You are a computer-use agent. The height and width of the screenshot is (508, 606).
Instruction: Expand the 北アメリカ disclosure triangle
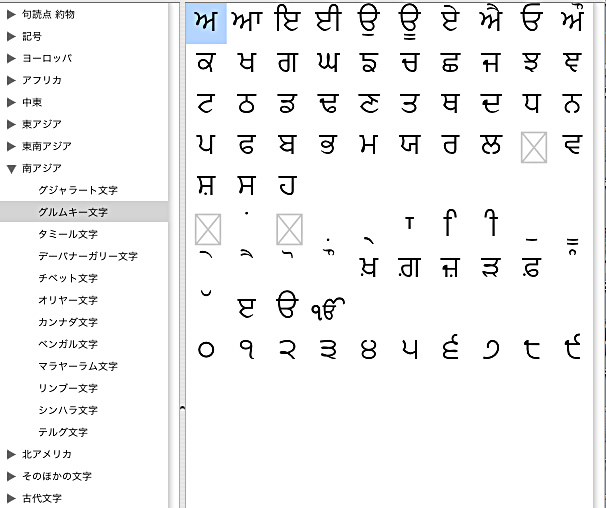click(12, 455)
